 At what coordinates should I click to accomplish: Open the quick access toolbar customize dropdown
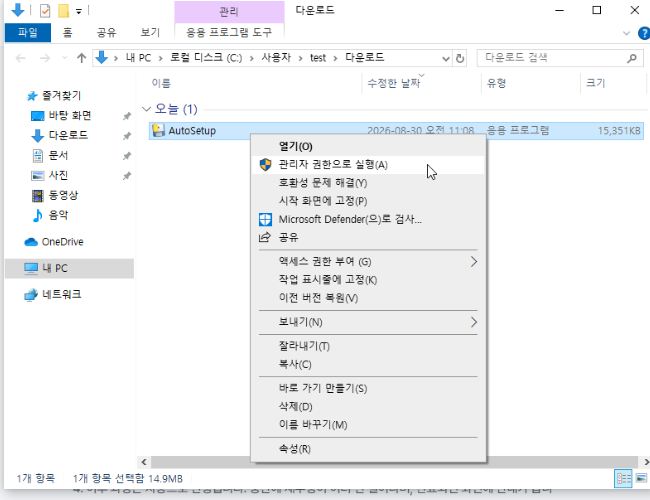pyautogui.click(x=79, y=11)
